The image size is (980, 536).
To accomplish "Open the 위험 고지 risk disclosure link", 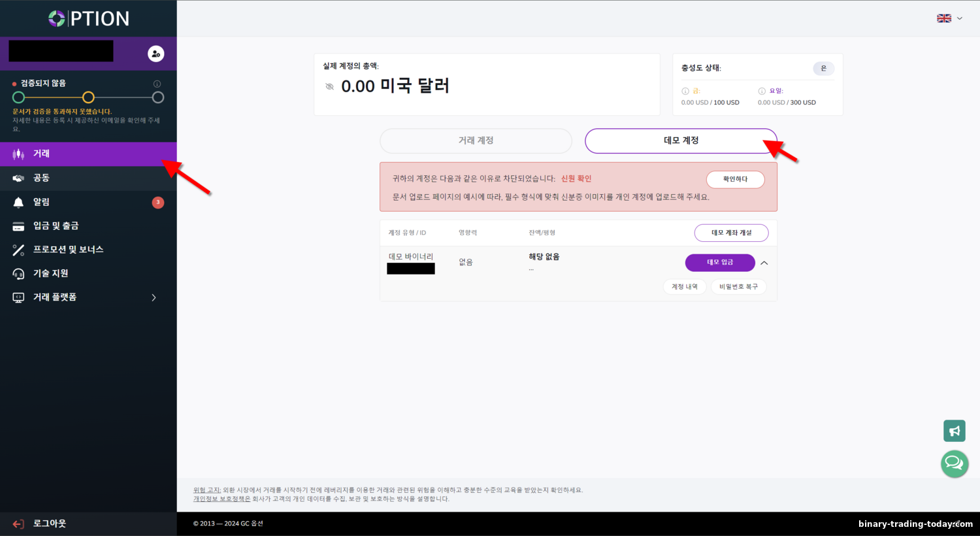I will (207, 490).
